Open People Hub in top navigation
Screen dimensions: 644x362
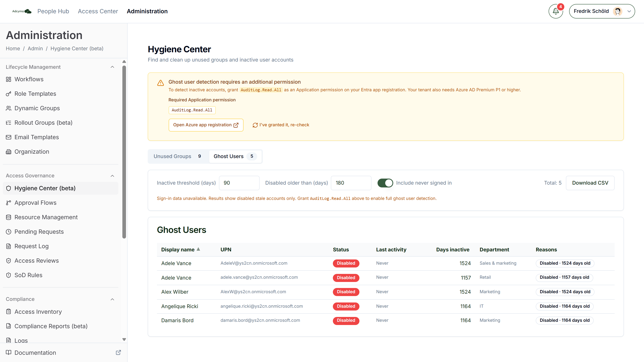point(53,11)
